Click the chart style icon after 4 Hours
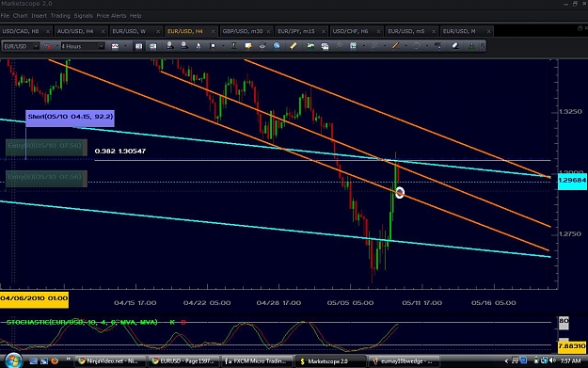 click(115, 46)
